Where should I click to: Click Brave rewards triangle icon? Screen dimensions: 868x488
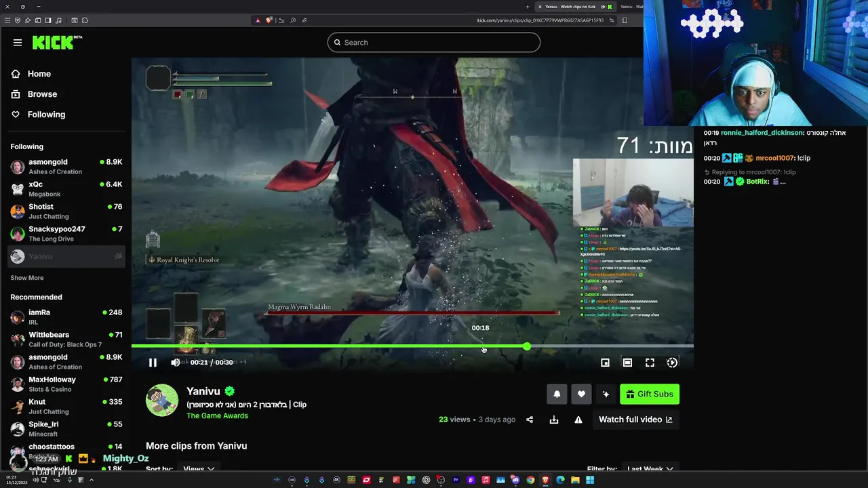(258, 20)
